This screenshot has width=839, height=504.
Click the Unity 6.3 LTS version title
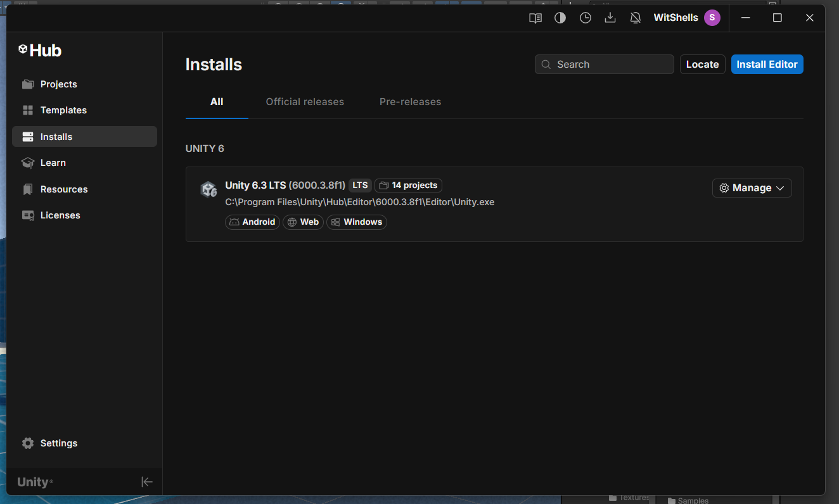point(285,186)
